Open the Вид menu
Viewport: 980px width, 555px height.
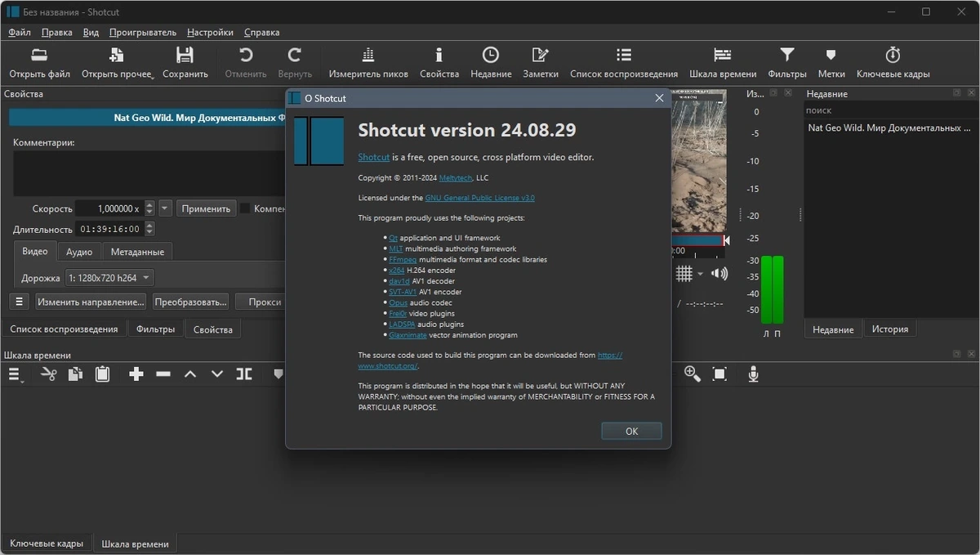click(x=91, y=33)
